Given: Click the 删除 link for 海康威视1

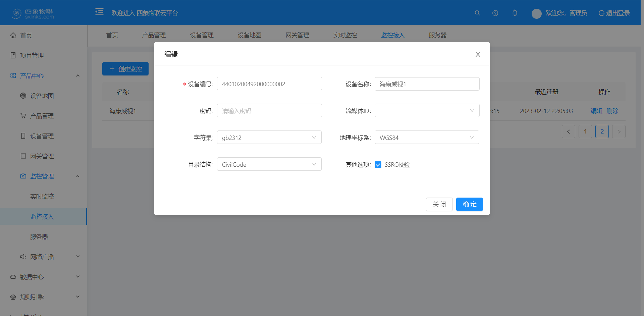Looking at the screenshot, I should click(x=613, y=111).
